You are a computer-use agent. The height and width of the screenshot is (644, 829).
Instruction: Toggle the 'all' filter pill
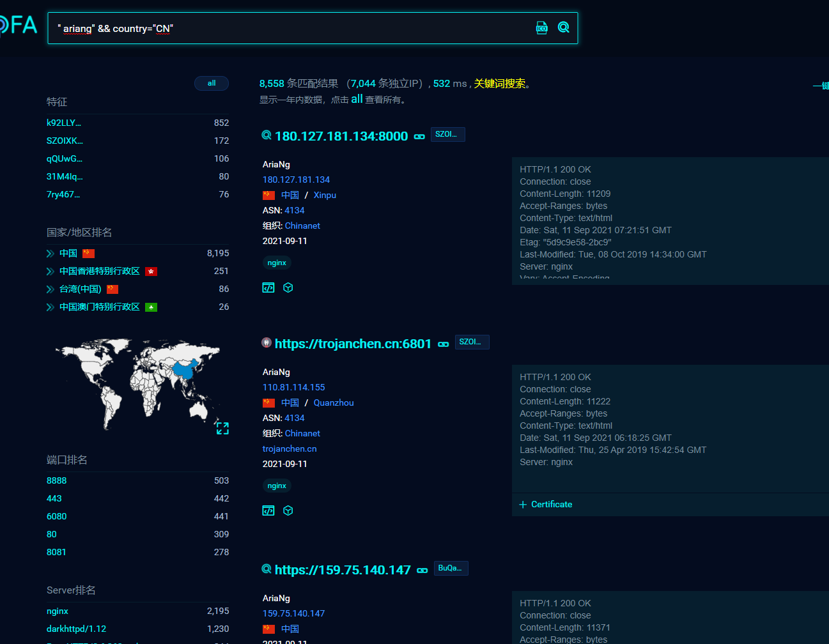click(x=212, y=84)
